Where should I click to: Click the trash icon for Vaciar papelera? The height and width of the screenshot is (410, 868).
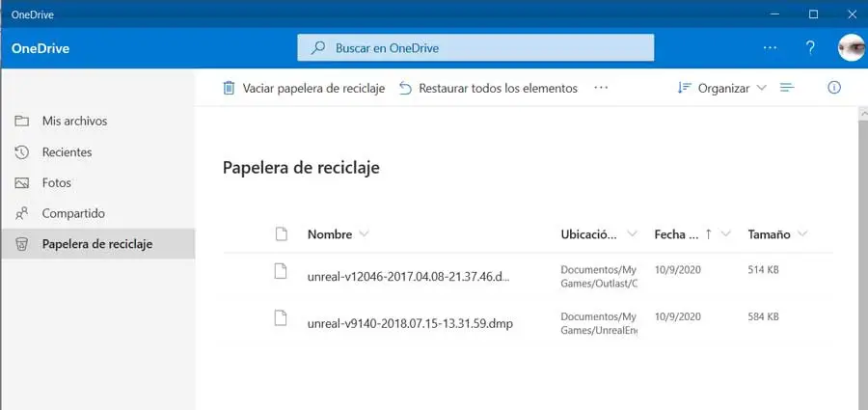[x=229, y=88]
